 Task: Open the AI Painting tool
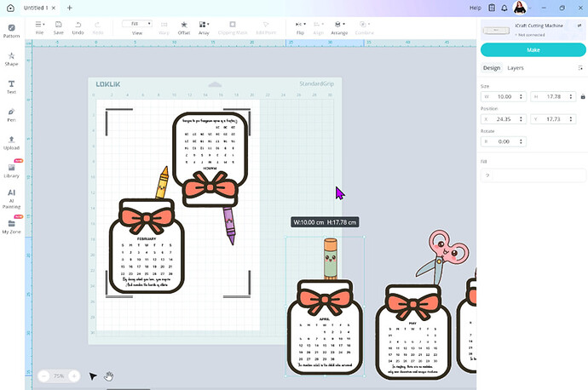tap(12, 196)
